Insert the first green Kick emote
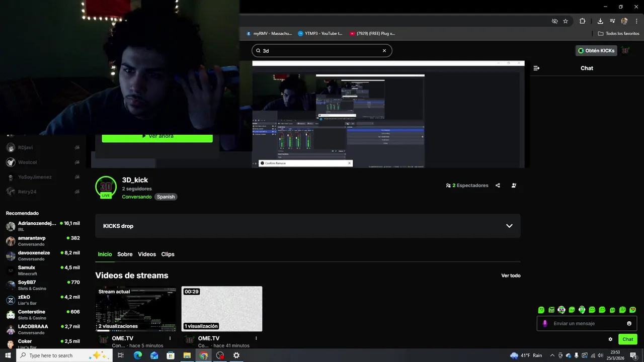Screen dimensions: 644x362 point(541,310)
